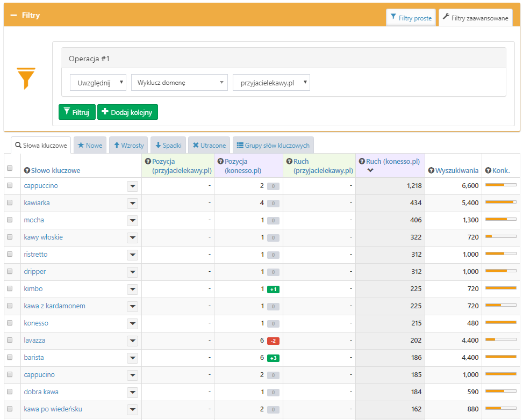This screenshot has width=523, height=420.
Task: Switch to the Wzrosty tab
Action: click(128, 146)
